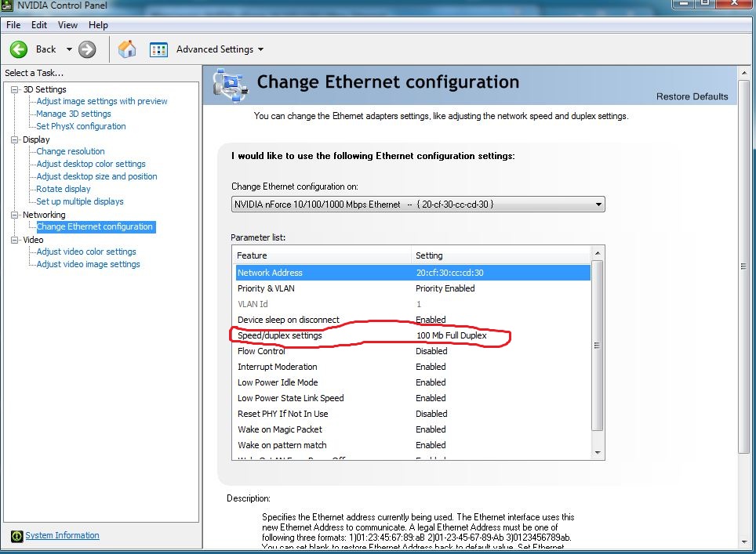
Task: Select Adjust video image settings
Action: (x=89, y=264)
